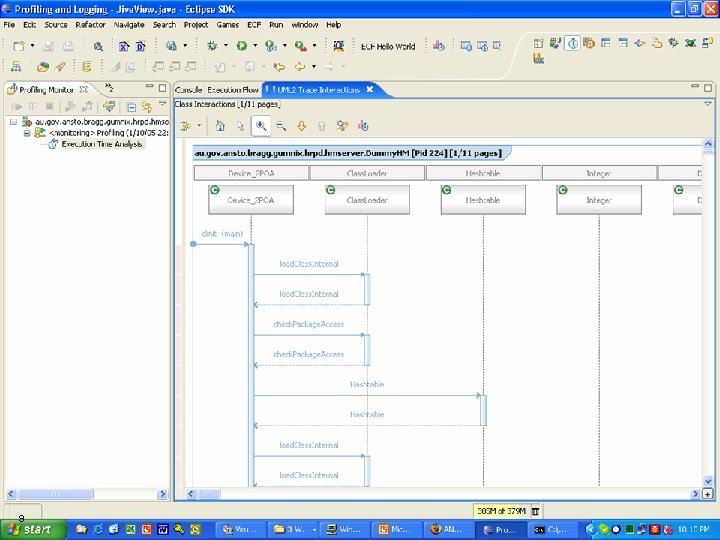Close the UML2 Trace Interactions tab
The height and width of the screenshot is (540, 720).
click(x=370, y=90)
